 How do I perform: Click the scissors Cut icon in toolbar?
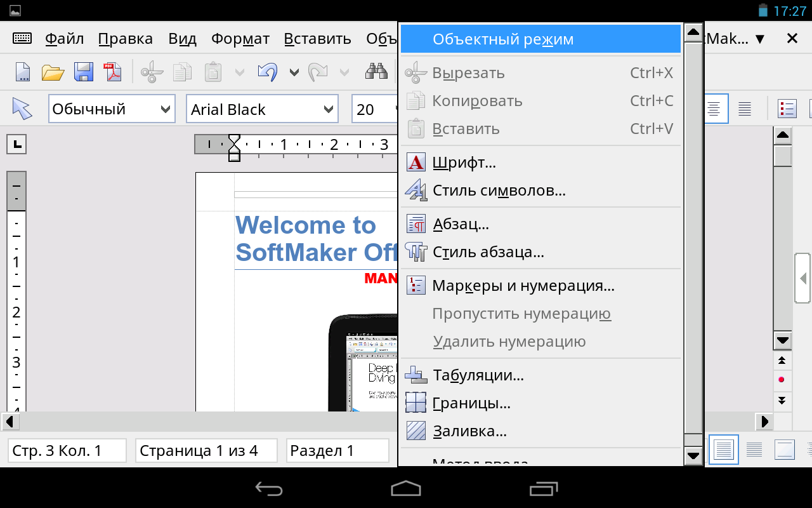point(152,72)
